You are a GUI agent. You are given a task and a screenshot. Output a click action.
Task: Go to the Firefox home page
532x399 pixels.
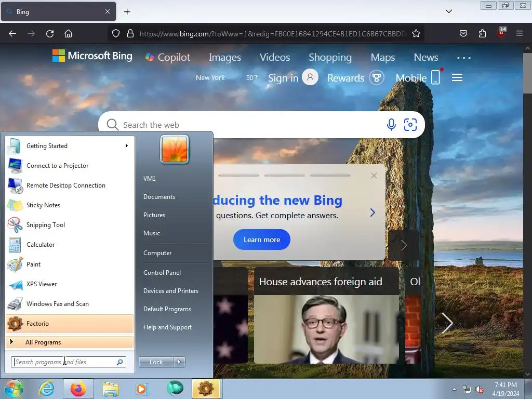pyautogui.click(x=68, y=34)
